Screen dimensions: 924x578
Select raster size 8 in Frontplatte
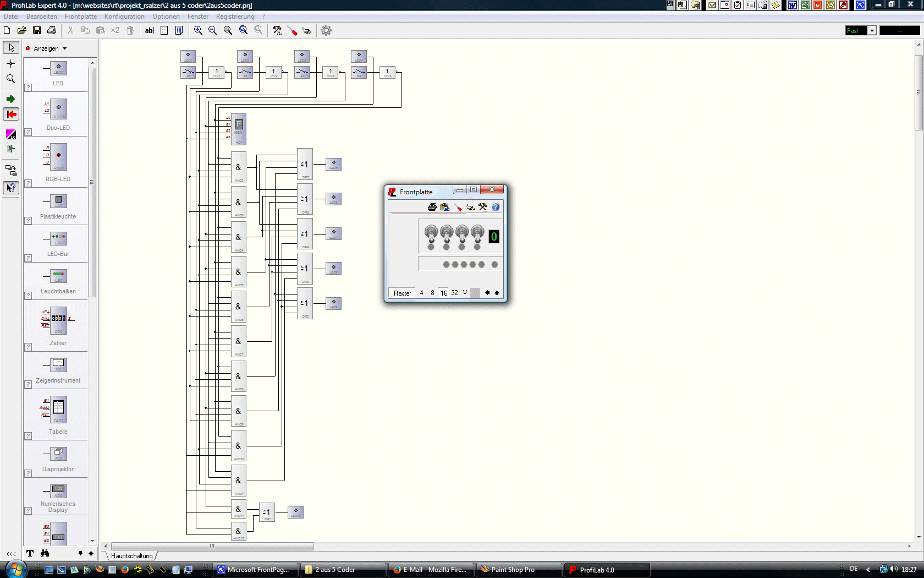pyautogui.click(x=432, y=293)
